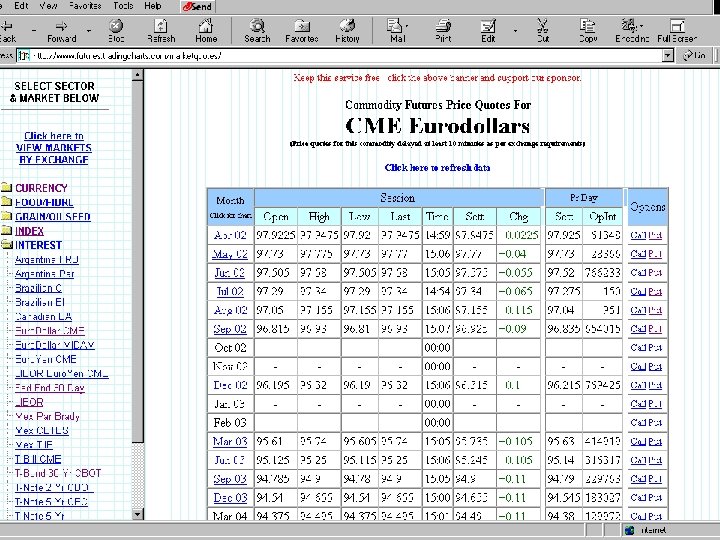Click the Copy toolbar button
Screen dimensions: 720x540
coord(587,31)
